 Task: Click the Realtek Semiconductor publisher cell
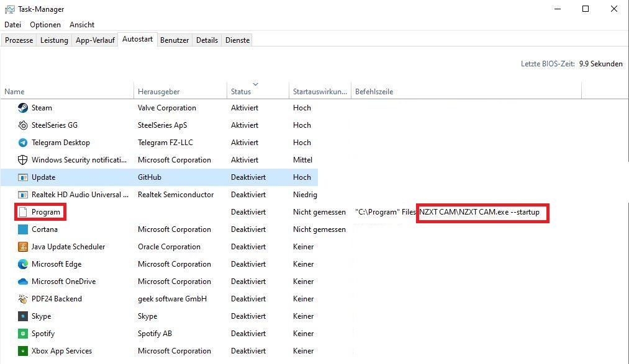[176, 195]
